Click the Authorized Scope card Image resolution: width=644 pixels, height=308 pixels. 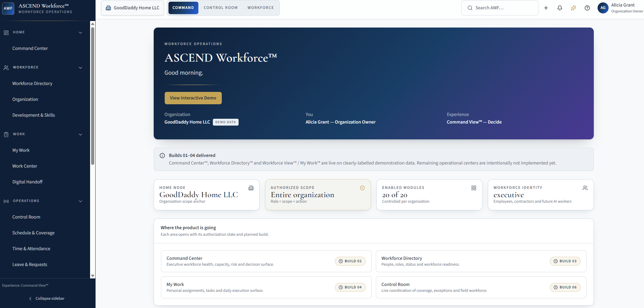tap(318, 195)
